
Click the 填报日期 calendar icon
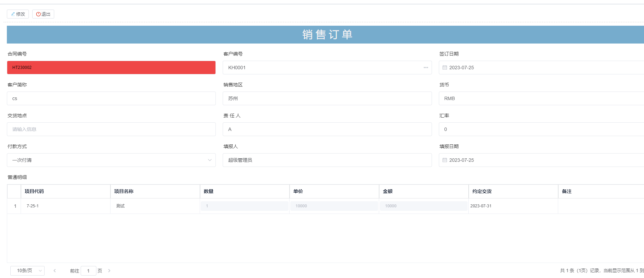[445, 160]
